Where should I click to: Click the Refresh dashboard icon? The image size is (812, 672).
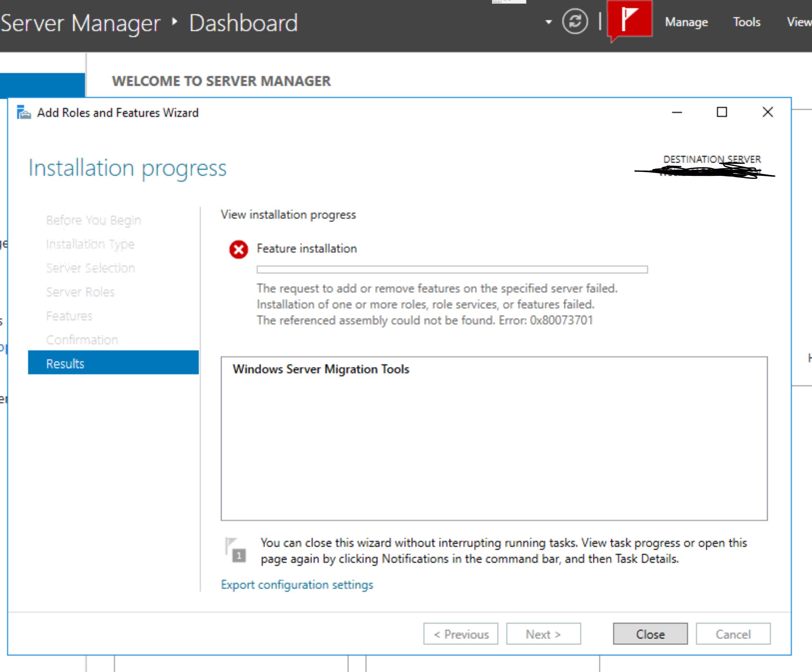click(575, 21)
